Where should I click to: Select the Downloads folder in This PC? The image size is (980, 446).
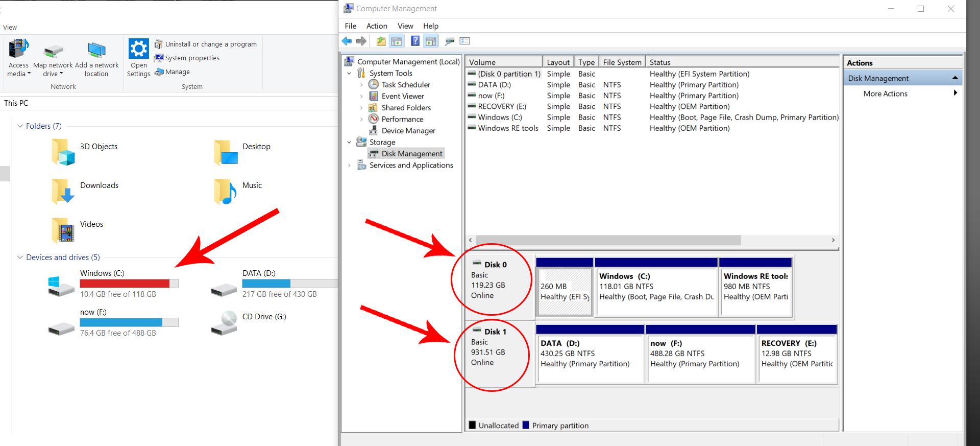(85, 191)
